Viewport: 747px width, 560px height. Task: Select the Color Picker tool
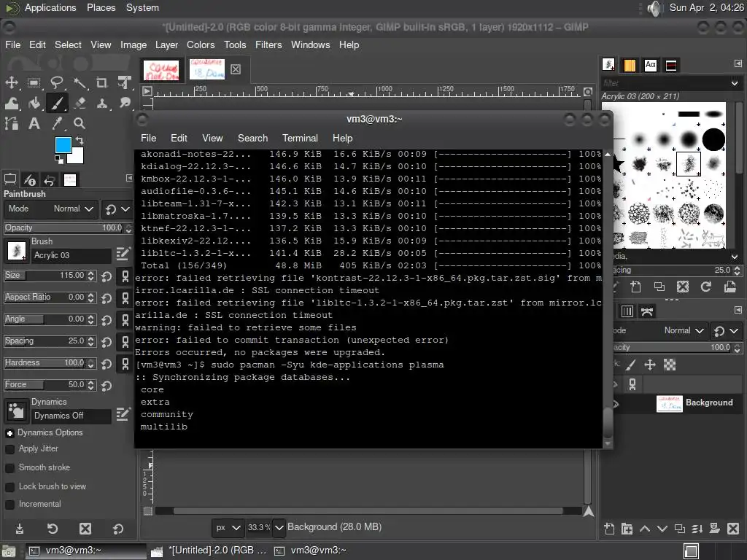[57, 124]
